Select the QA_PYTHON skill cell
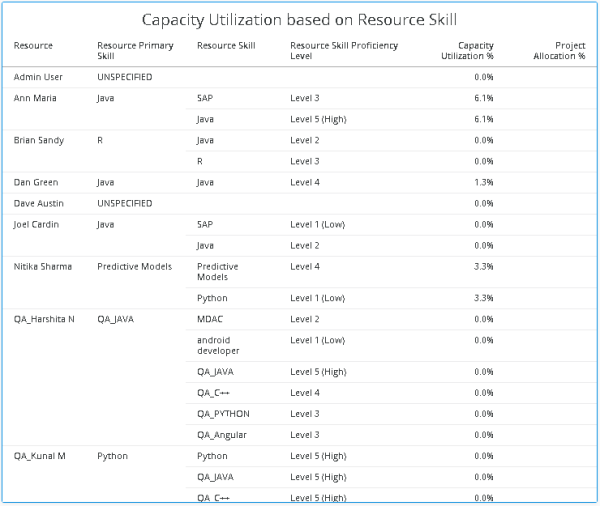 click(x=223, y=414)
